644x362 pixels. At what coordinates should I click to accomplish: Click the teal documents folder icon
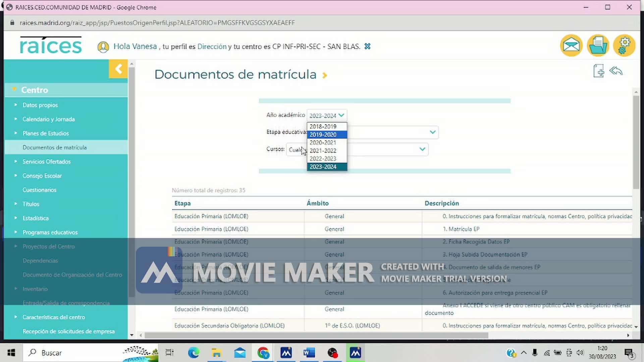598,45
